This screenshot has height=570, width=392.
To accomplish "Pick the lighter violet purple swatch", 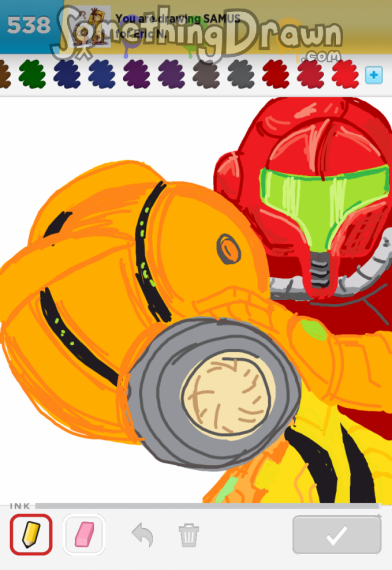I will click(171, 74).
